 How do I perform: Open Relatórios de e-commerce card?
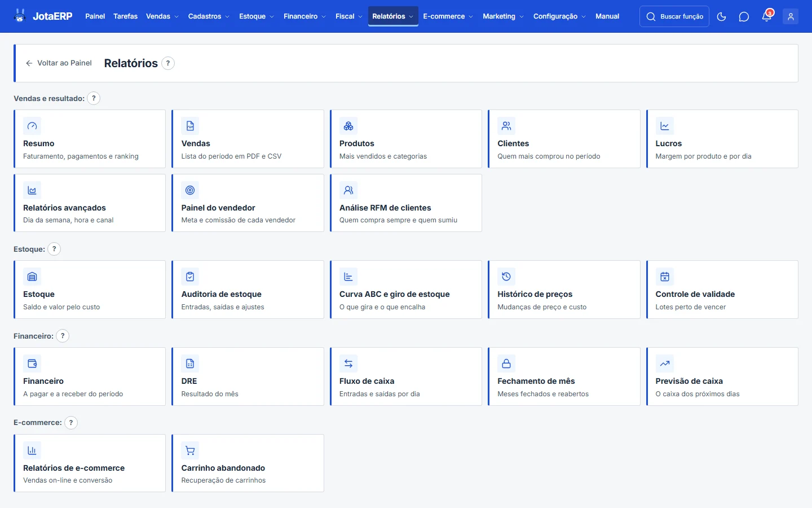[90, 463]
